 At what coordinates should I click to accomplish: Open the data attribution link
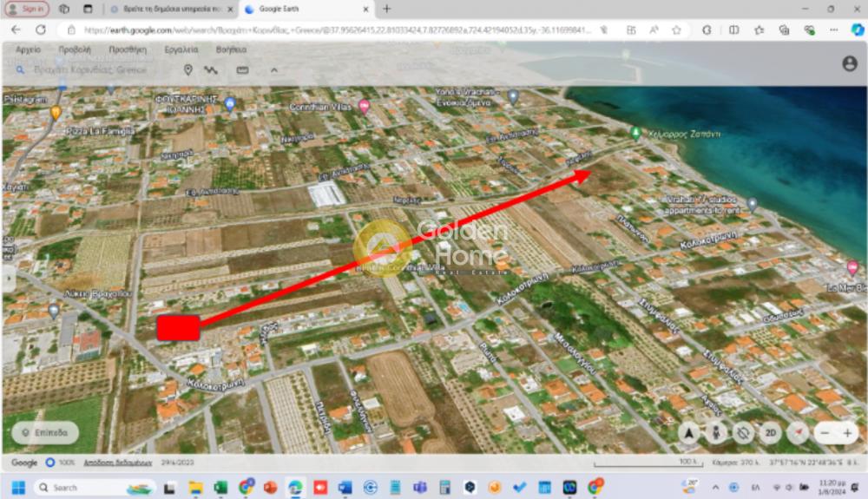pos(117,463)
